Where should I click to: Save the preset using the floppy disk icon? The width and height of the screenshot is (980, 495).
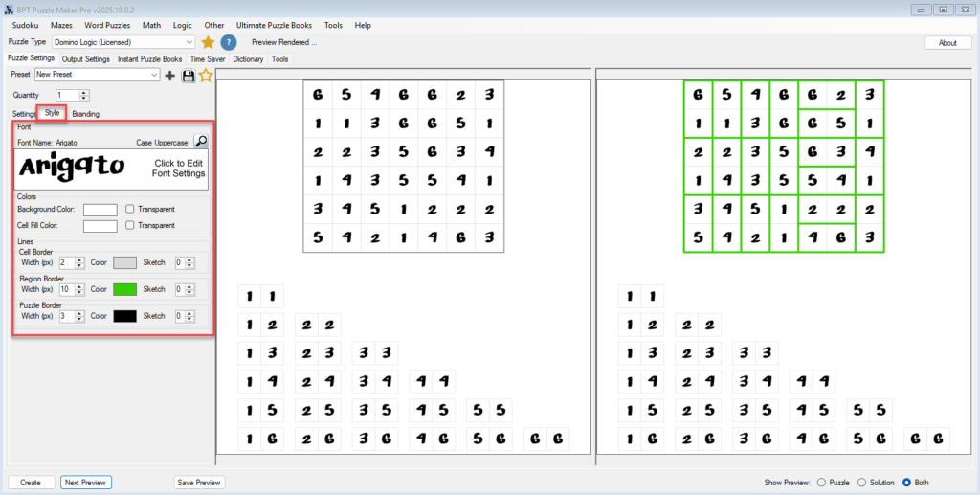(x=188, y=76)
